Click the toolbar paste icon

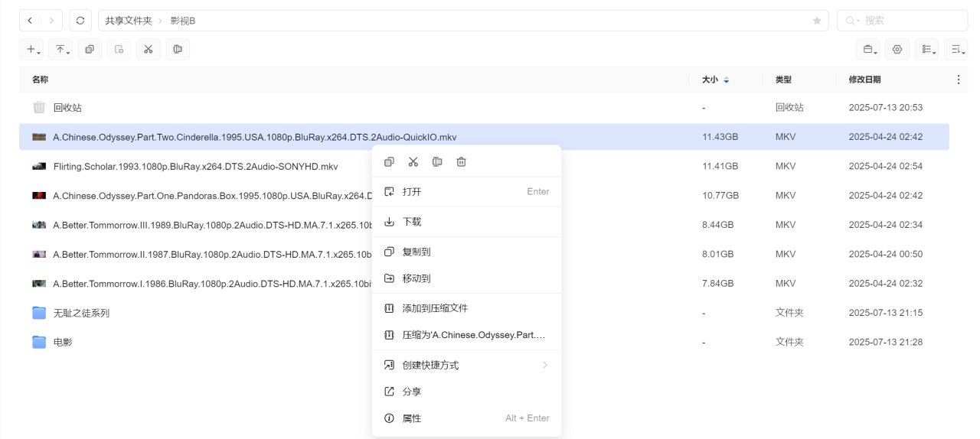(x=119, y=49)
